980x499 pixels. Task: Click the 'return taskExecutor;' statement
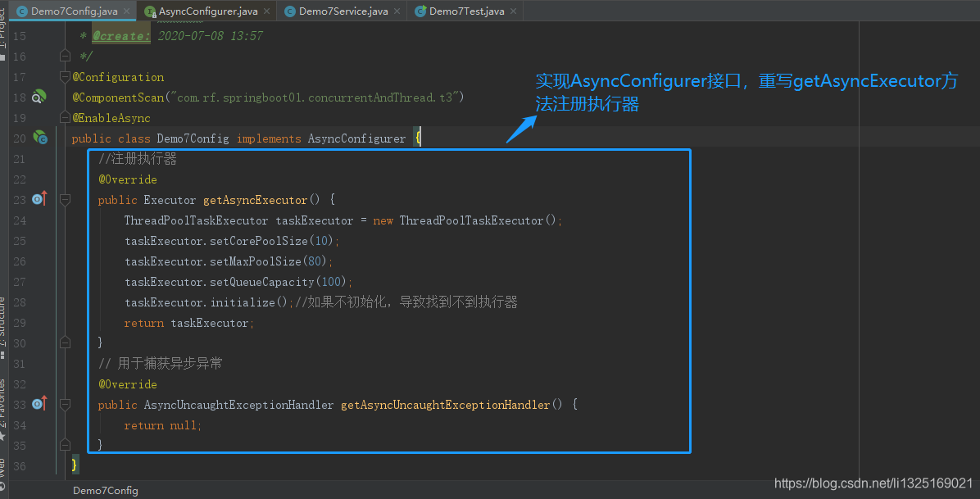coord(188,324)
